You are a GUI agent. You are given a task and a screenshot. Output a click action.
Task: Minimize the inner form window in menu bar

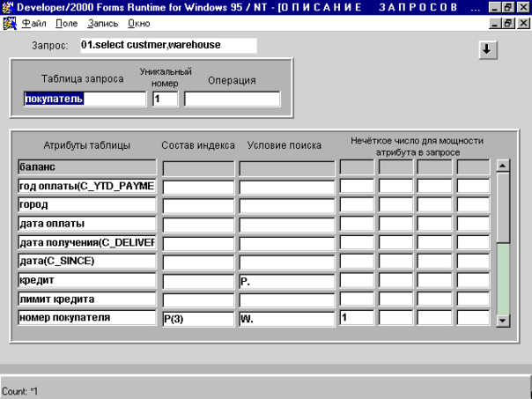[x=493, y=23]
